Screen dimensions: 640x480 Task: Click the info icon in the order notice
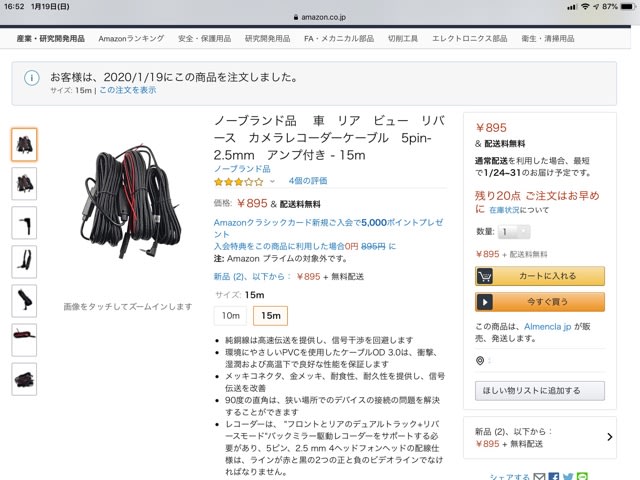[x=32, y=78]
